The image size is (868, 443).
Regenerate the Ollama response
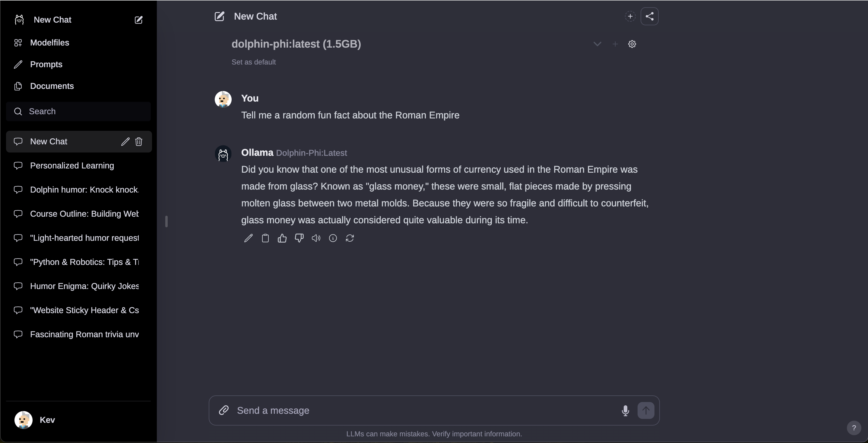pyautogui.click(x=350, y=238)
